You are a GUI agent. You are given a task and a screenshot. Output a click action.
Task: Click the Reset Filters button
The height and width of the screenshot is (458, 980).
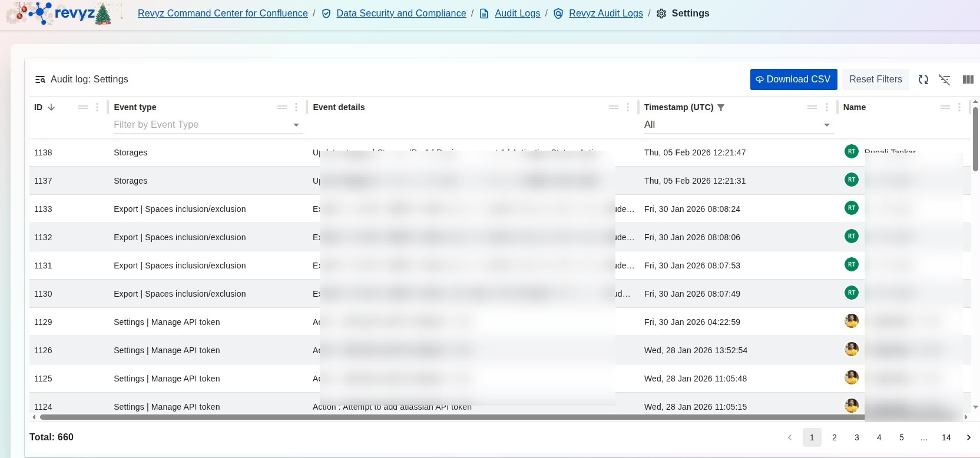tap(875, 79)
